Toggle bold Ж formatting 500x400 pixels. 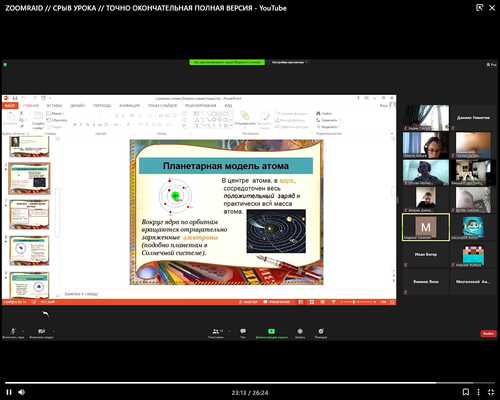click(75, 125)
